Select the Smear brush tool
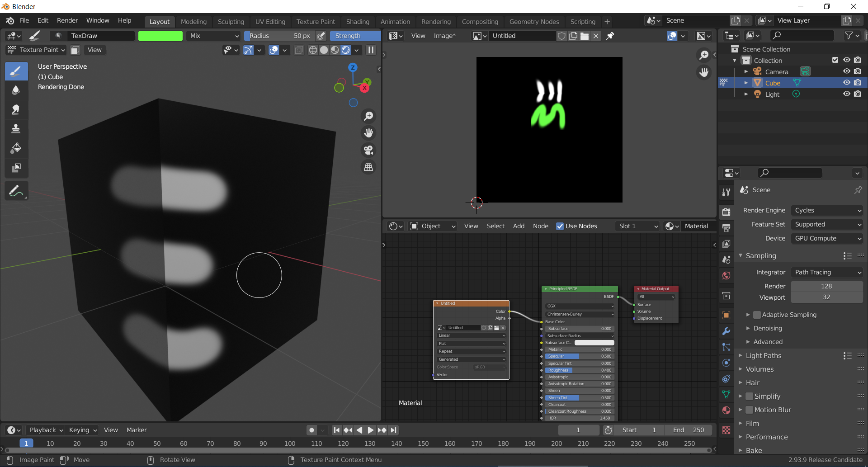Image resolution: width=868 pixels, height=467 pixels. pos(16,109)
